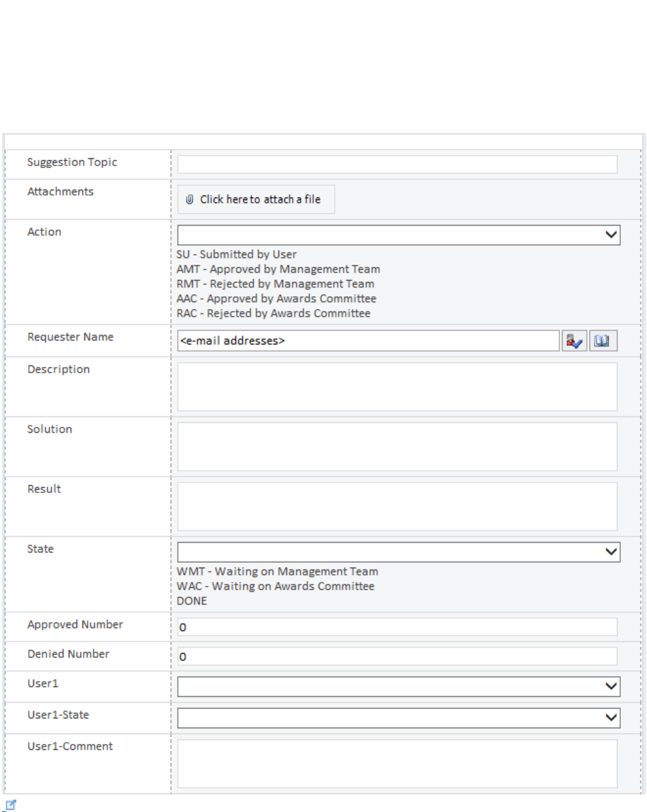Open the User1 dropdown

click(x=398, y=686)
